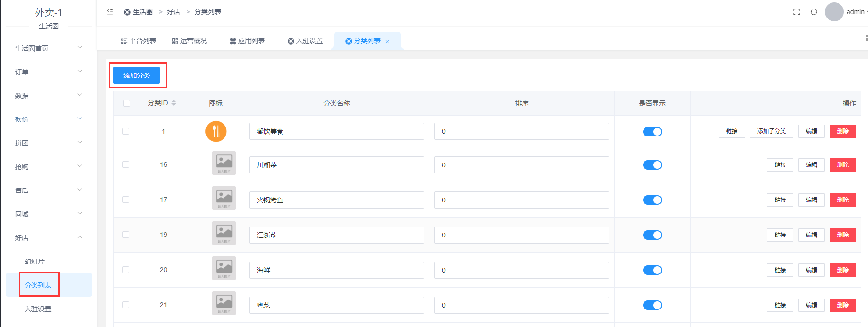Open the admin user avatar
This screenshot has width=868, height=327.
click(x=834, y=12)
